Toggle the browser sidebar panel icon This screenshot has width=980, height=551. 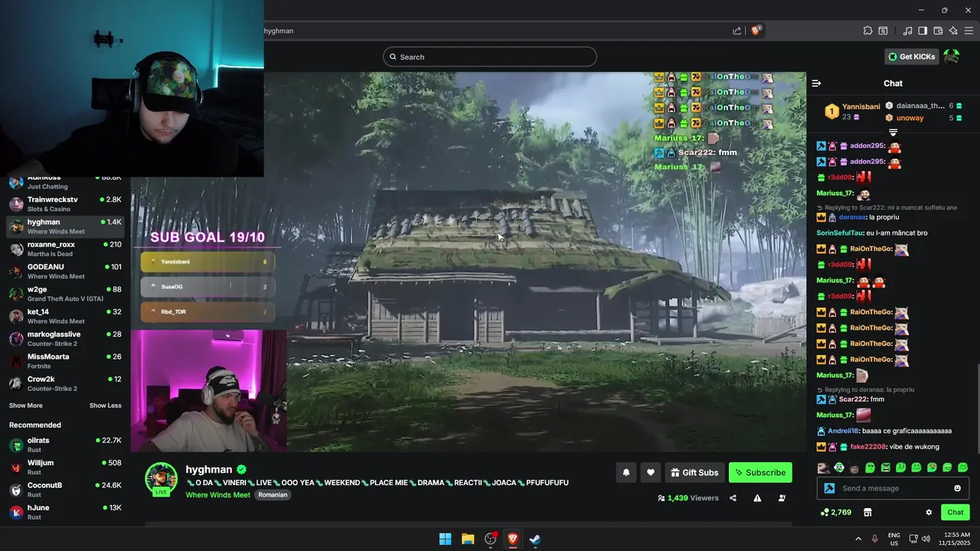[923, 31]
